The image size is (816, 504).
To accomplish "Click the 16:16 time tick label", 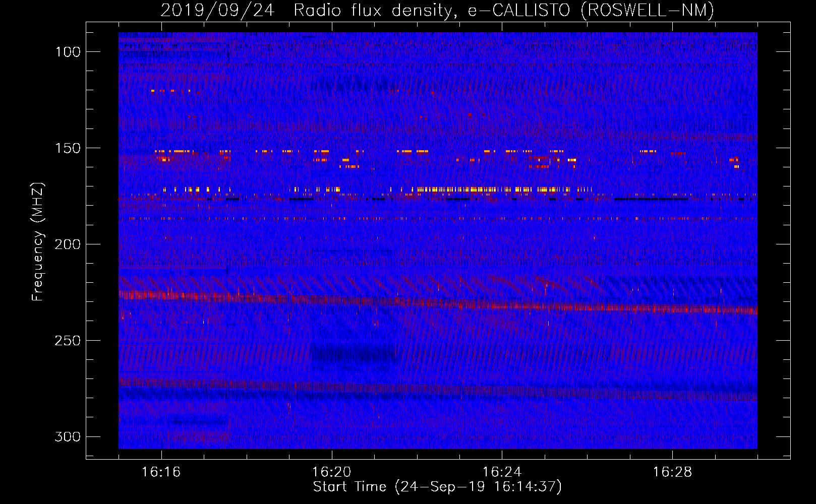I will click(x=161, y=472).
